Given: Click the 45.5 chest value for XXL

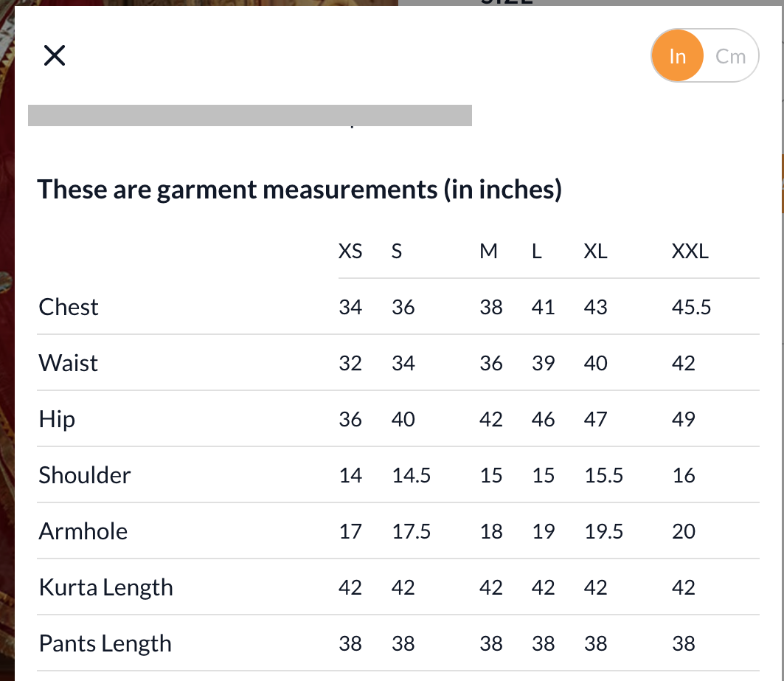Looking at the screenshot, I should click(691, 307).
